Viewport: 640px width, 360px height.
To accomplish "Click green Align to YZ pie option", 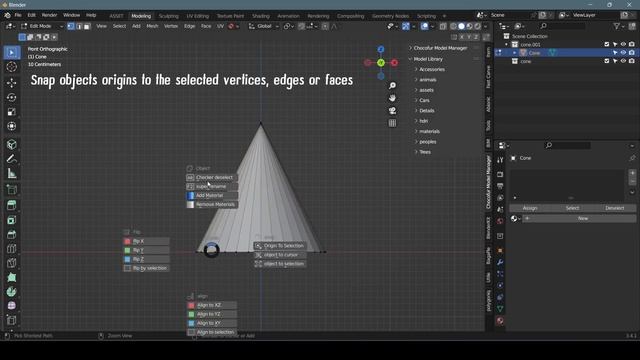I will point(211,314).
